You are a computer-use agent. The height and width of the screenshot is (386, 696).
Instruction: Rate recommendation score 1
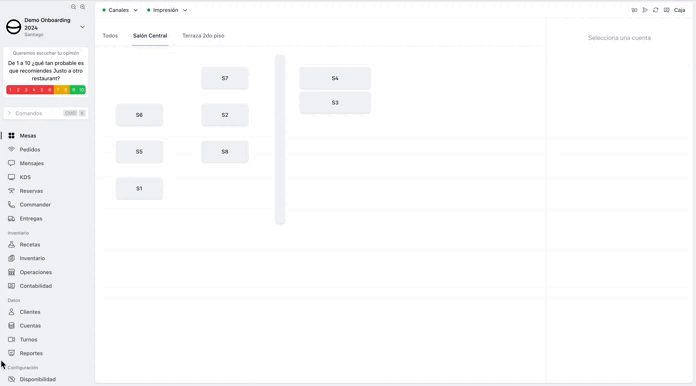[10, 90]
